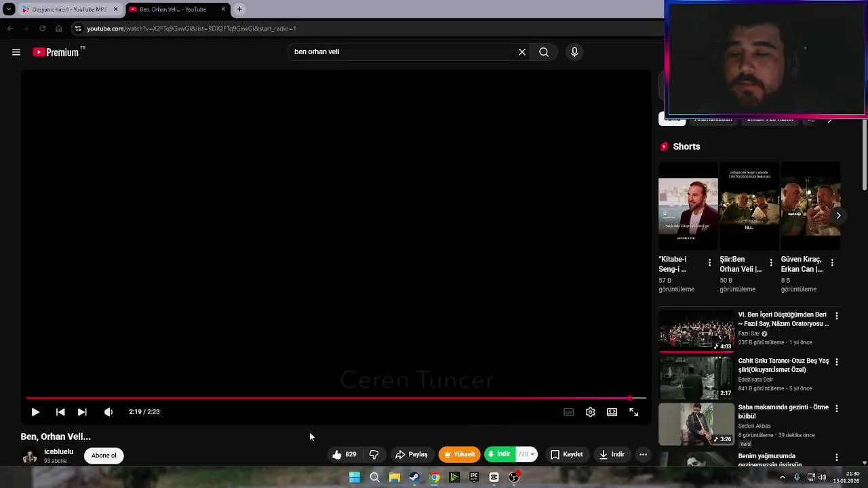The width and height of the screenshot is (868, 488).
Task: Subscribe with the Abone ol button
Action: click(104, 455)
